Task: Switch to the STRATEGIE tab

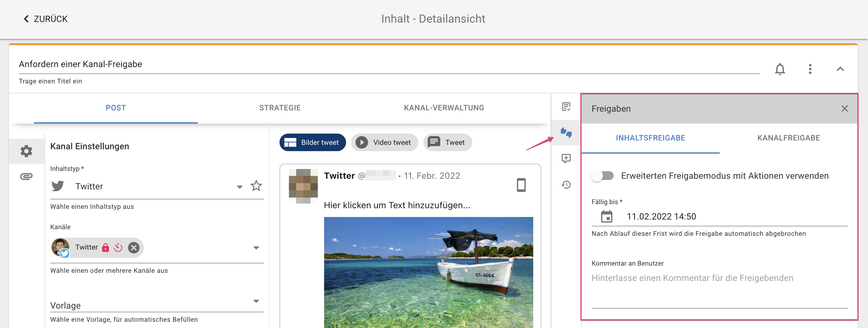Action: [x=280, y=108]
